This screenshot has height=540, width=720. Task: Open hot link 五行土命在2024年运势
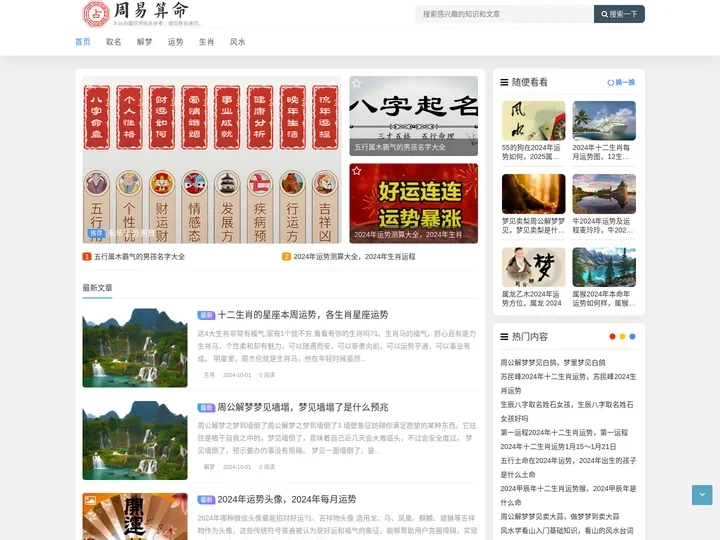[x=568, y=467]
